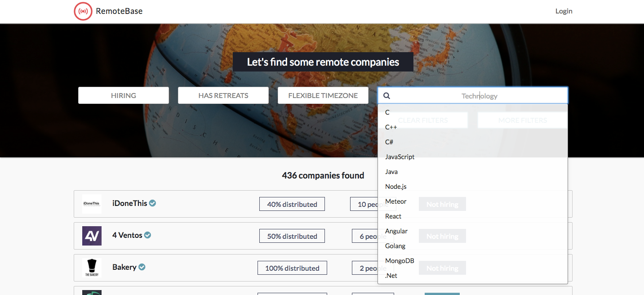Open the 4 Ventos company logo
Screen dimensions: 644x295
[92, 236]
